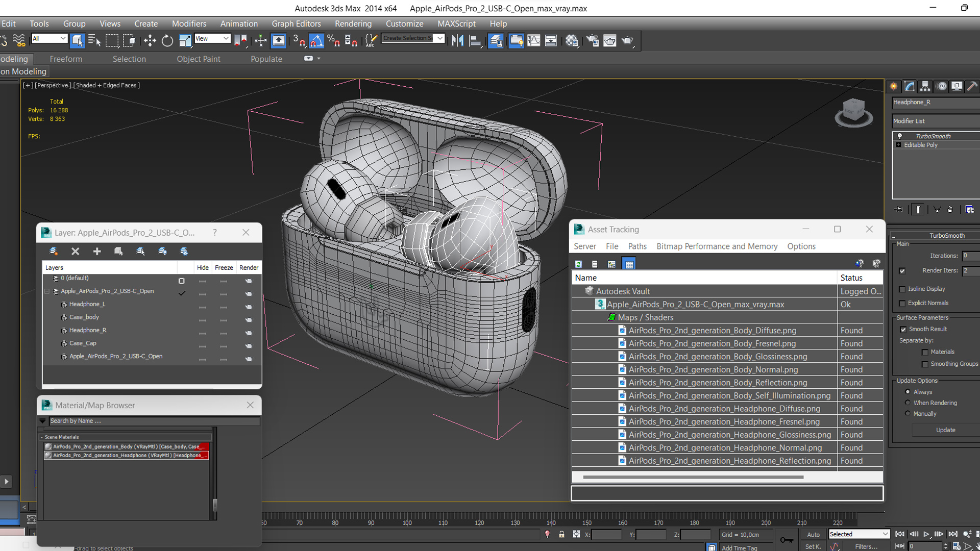Open the Curve Editor from the toolbar
Viewport: 980px width, 551px height.
[533, 40]
